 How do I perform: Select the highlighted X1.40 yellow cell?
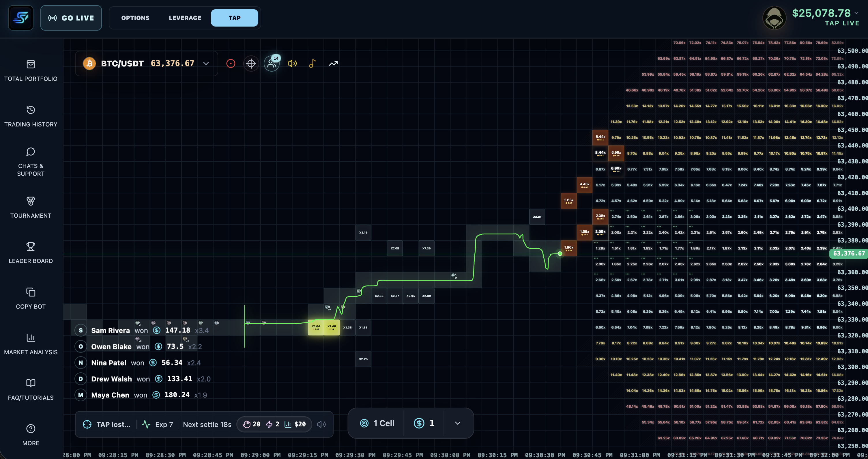click(332, 327)
